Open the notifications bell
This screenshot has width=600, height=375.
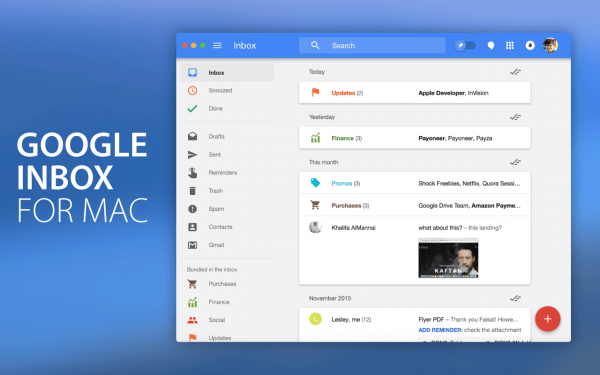pos(530,46)
